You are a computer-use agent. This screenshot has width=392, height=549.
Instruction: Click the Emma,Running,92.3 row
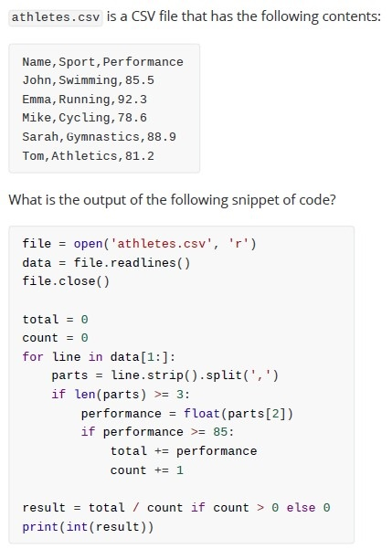click(84, 100)
